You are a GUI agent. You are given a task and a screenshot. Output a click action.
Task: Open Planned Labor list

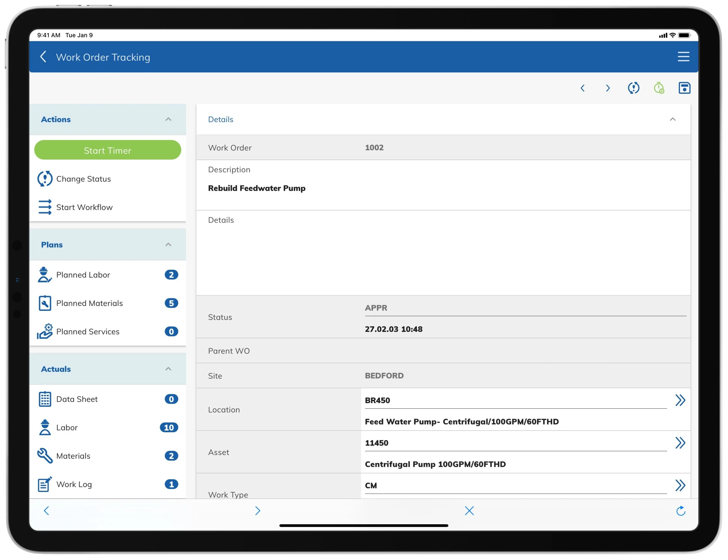(x=83, y=275)
